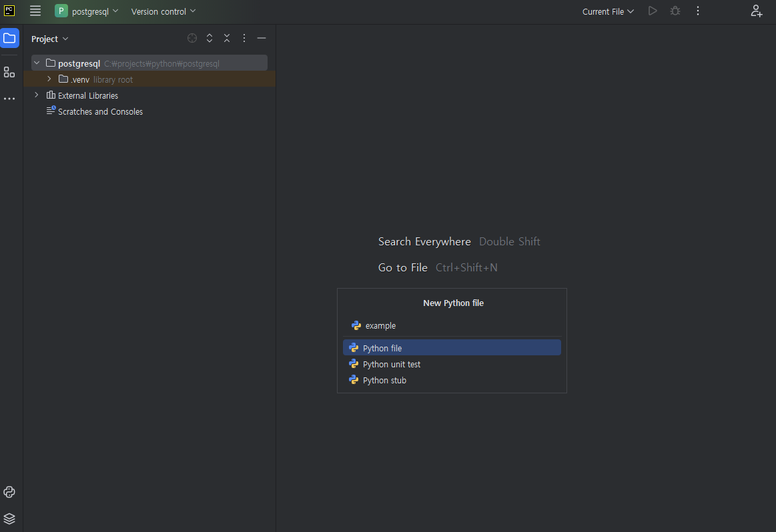Collapse the postgresql root folder

click(37, 63)
